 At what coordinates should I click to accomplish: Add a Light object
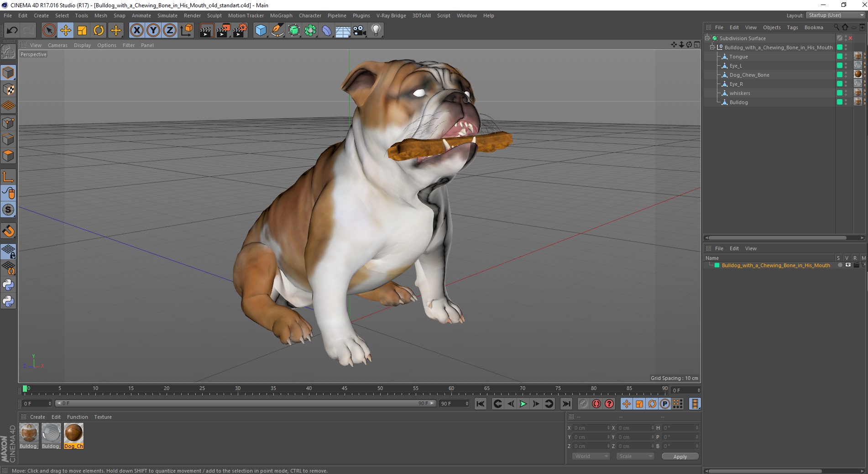point(376,31)
